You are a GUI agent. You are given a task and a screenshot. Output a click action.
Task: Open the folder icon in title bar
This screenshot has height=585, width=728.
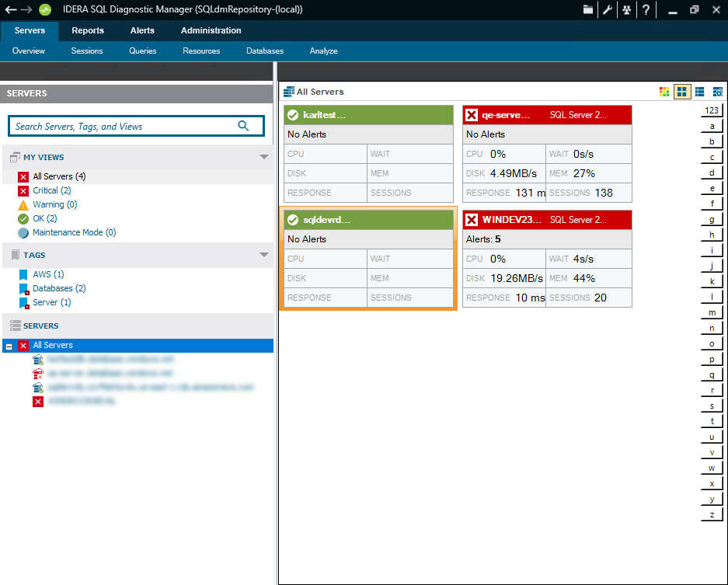tap(588, 9)
